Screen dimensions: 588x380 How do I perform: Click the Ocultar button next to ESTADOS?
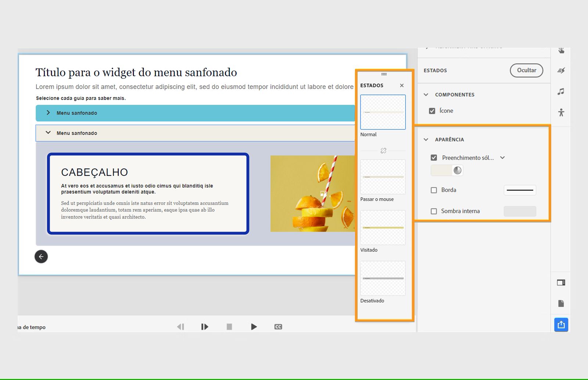click(x=526, y=70)
